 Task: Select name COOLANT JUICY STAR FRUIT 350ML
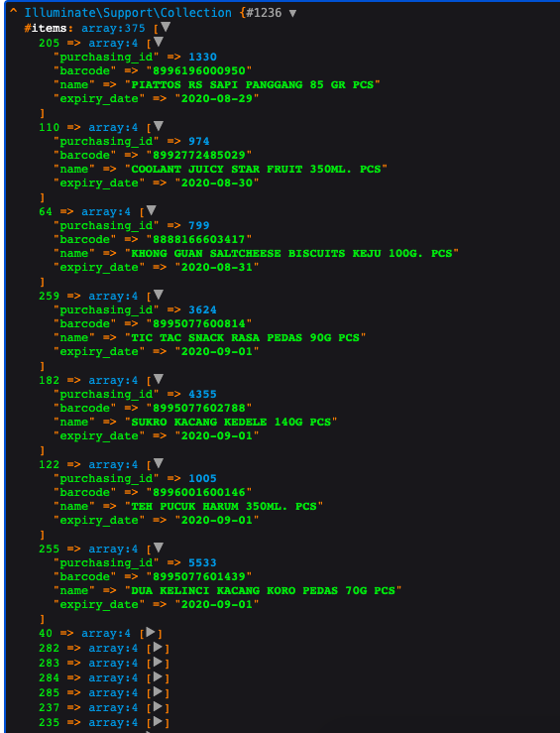click(x=242, y=170)
